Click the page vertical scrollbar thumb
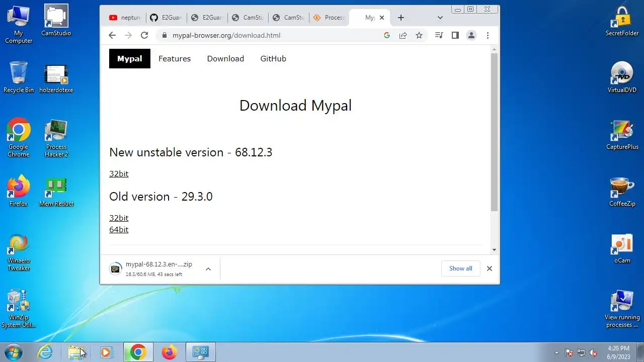644x362 pixels. click(x=494, y=132)
